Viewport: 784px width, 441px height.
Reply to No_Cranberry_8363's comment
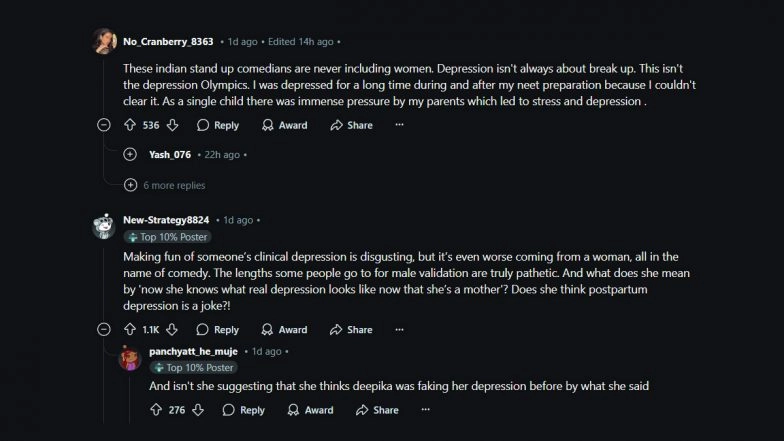218,125
